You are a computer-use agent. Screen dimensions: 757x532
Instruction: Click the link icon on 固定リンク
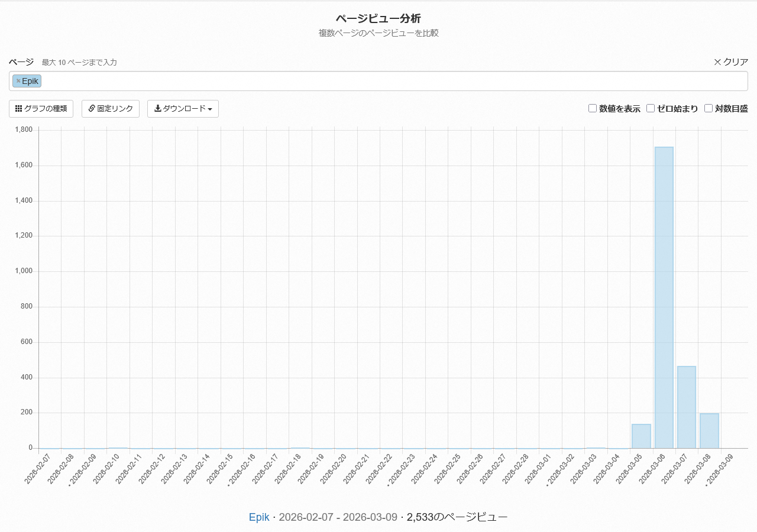pos(92,109)
